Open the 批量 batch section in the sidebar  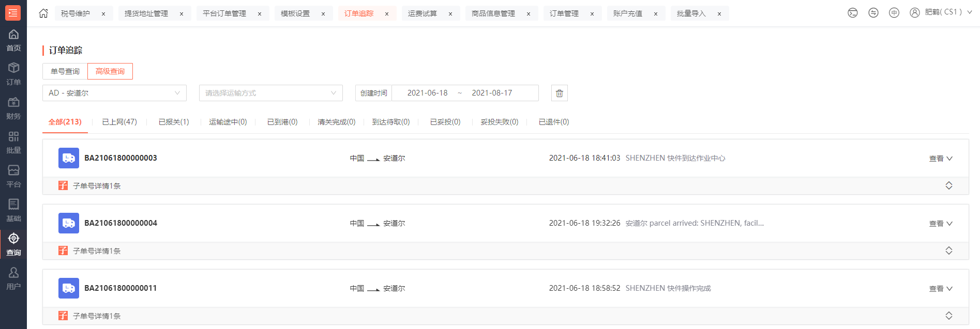click(13, 142)
